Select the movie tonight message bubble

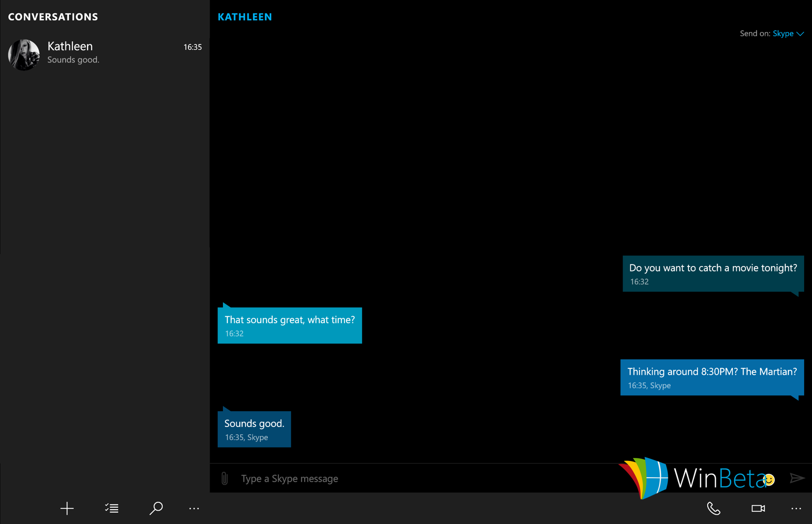click(713, 273)
